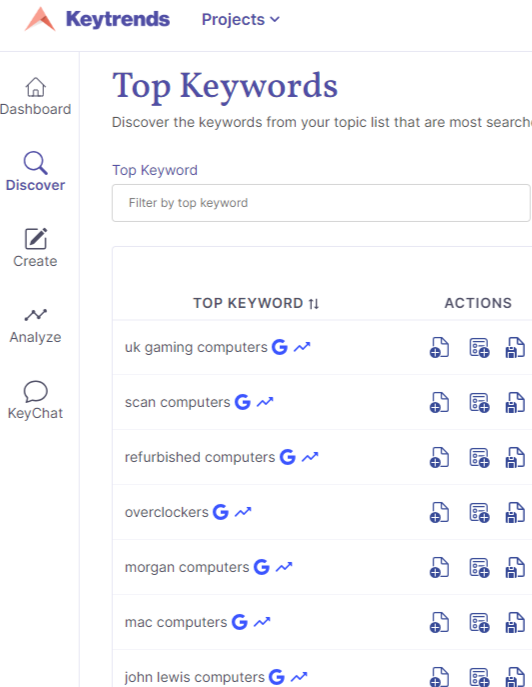Click add document icon for mac computers
Viewport: 532px width, 687px height.
(439, 623)
